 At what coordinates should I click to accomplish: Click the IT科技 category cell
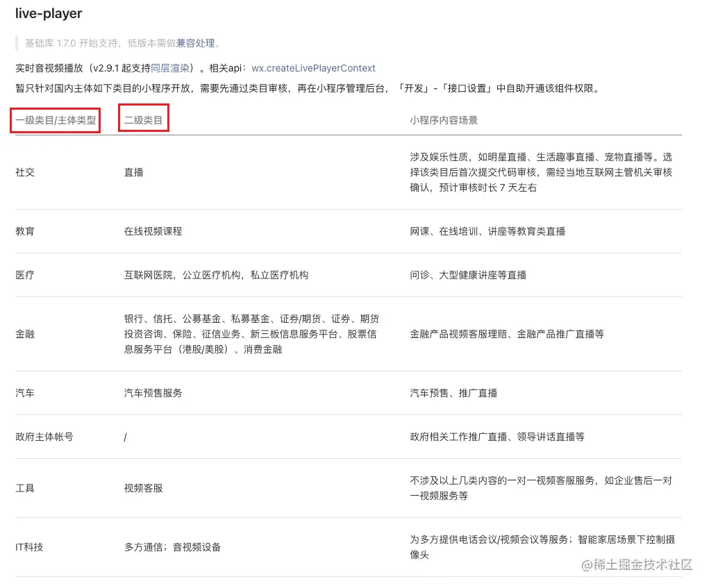pos(29,547)
